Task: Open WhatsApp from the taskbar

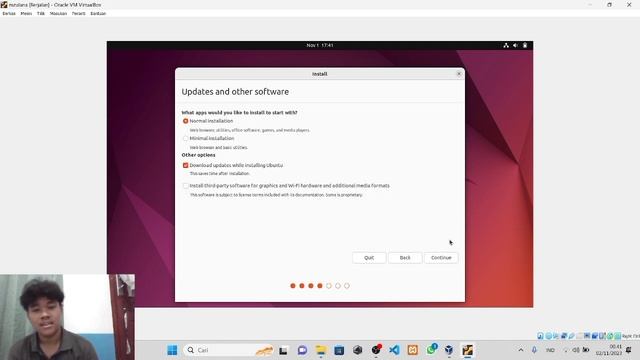Action: pyautogui.click(x=431, y=350)
